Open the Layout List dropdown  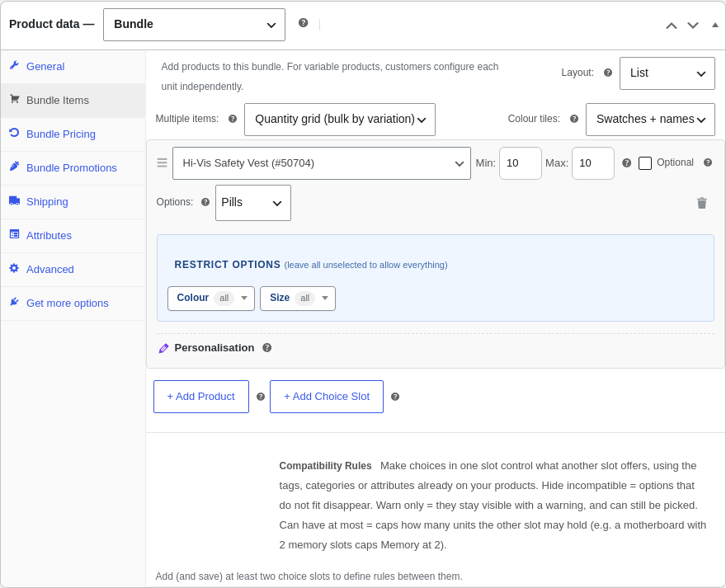(667, 73)
